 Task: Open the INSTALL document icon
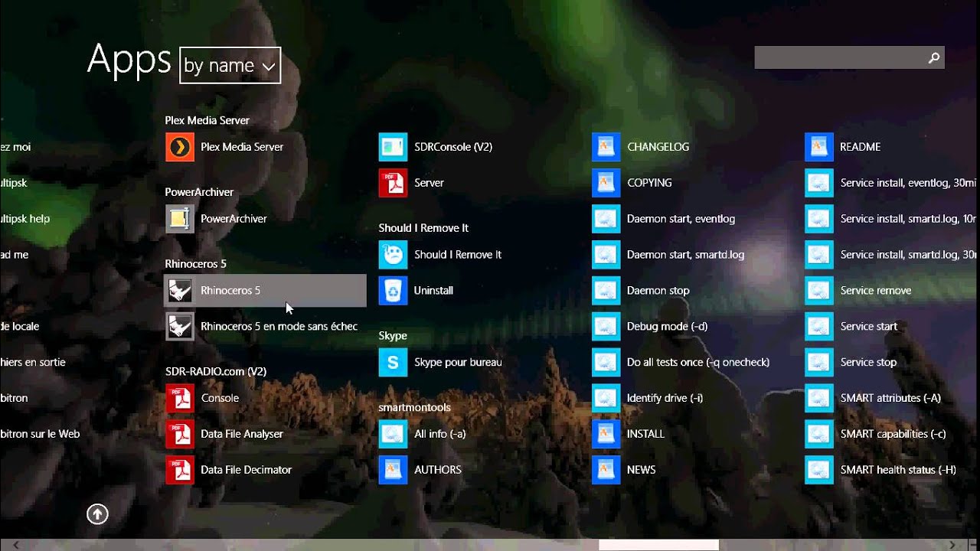(x=606, y=434)
